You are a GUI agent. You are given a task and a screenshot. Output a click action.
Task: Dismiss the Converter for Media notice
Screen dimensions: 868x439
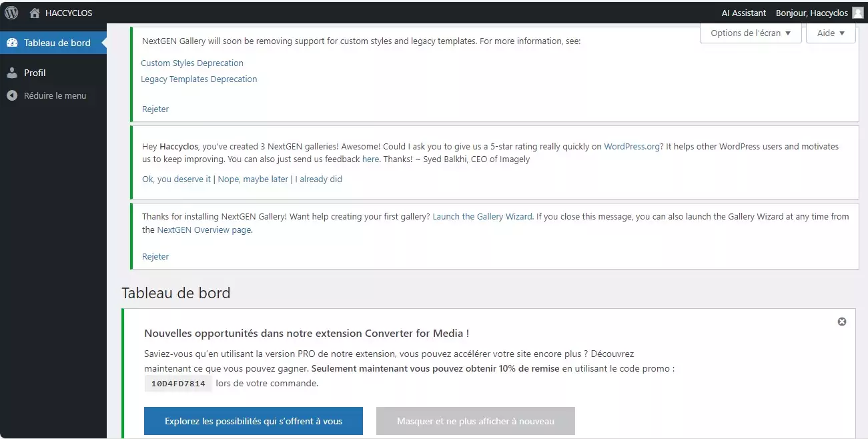(x=842, y=322)
